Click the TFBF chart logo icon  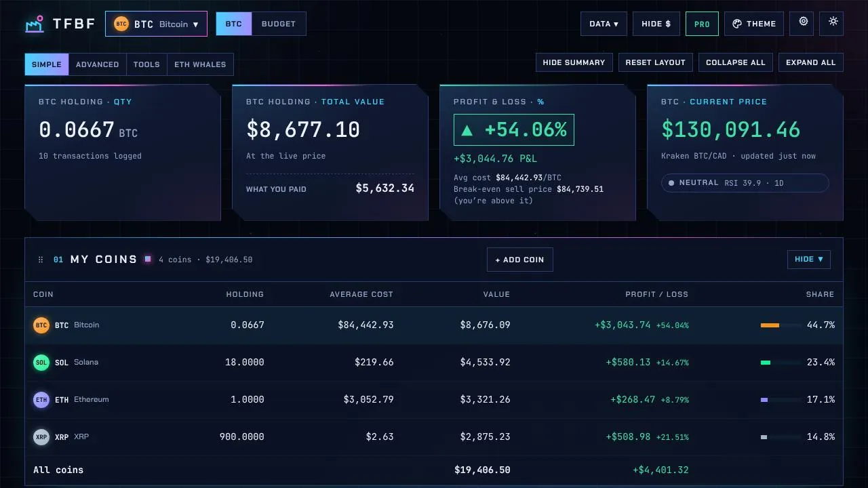pos(35,24)
